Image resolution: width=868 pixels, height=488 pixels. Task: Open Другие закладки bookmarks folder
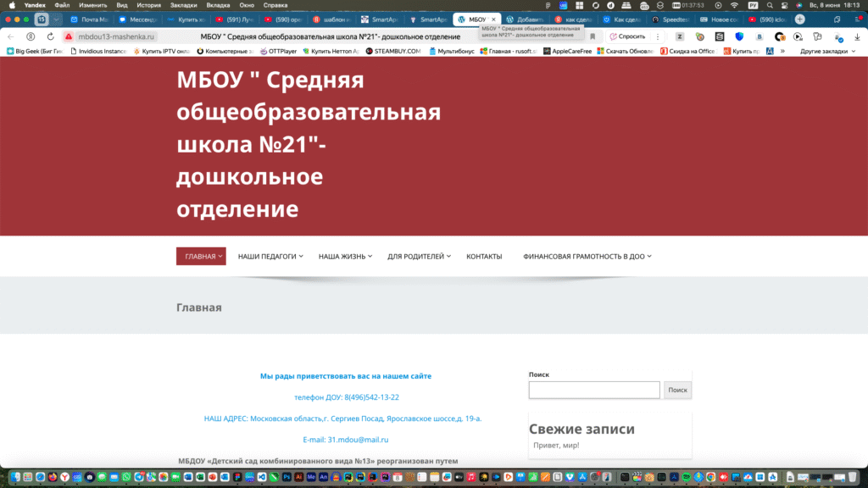(x=823, y=51)
